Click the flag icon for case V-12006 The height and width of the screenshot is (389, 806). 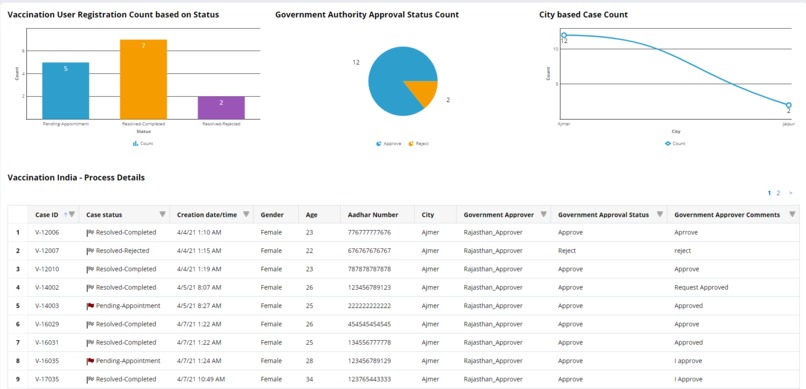(90, 232)
